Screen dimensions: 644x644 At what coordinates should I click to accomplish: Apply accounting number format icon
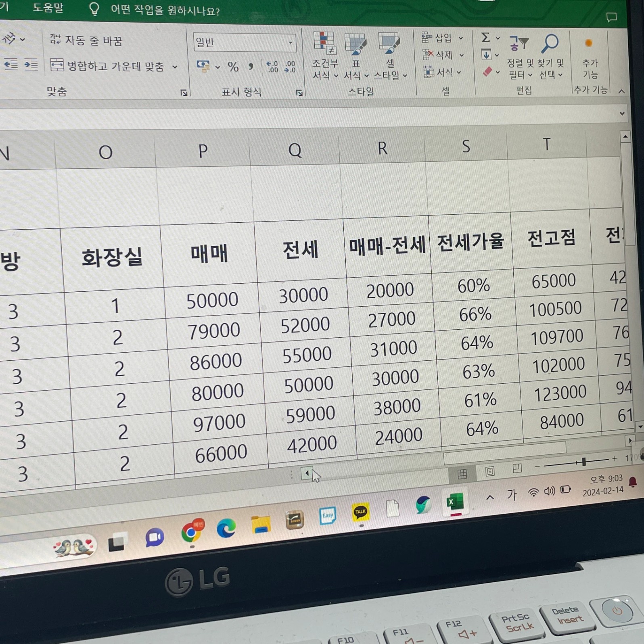(x=203, y=66)
